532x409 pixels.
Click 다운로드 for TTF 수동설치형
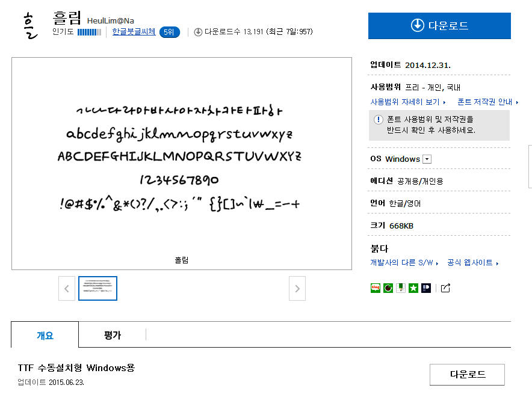pyautogui.click(x=467, y=374)
